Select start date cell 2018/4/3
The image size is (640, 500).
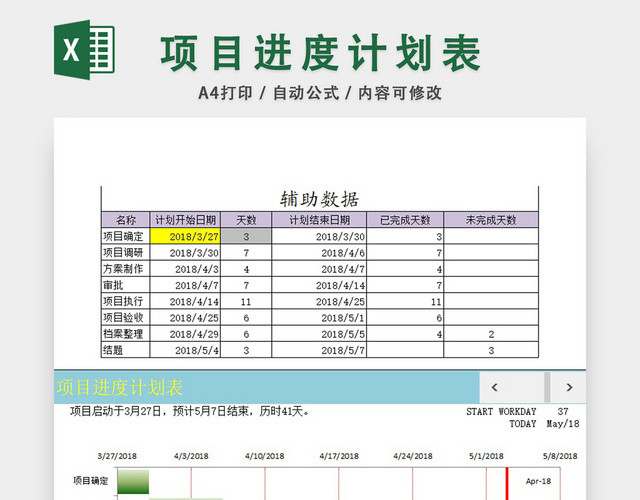(x=185, y=269)
